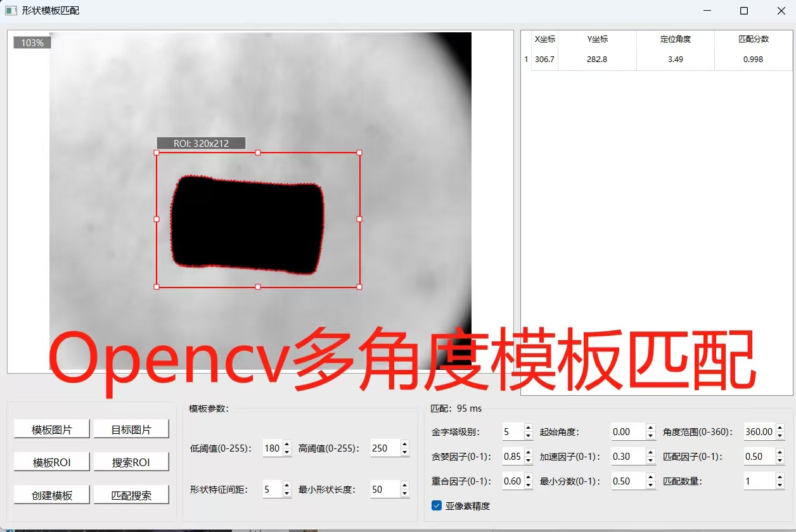Increase 重合因子 with up arrow
Image resolution: width=796 pixels, height=532 pixels.
[x=529, y=477]
